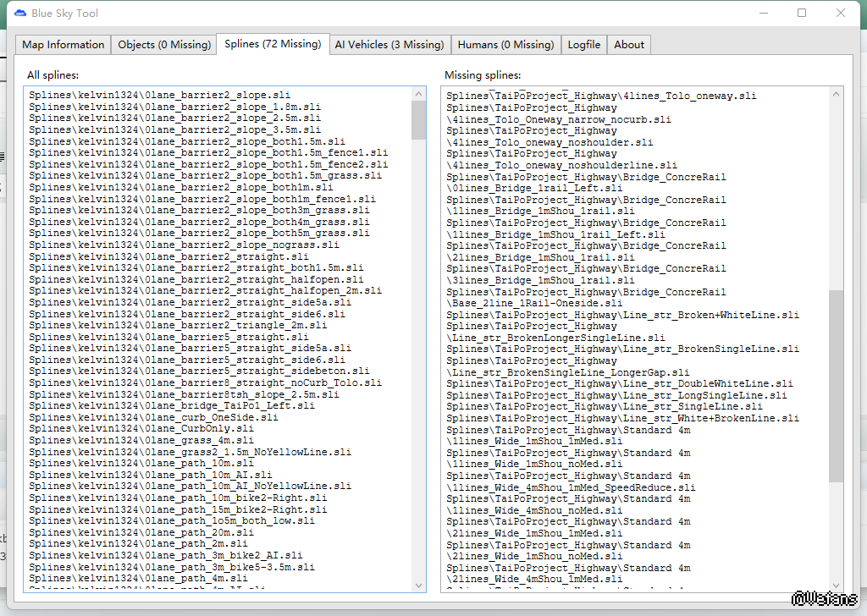867x616 pixels.
Task: Select 0lane_barrier2_slope.sli in All splines
Action: pos(159,96)
